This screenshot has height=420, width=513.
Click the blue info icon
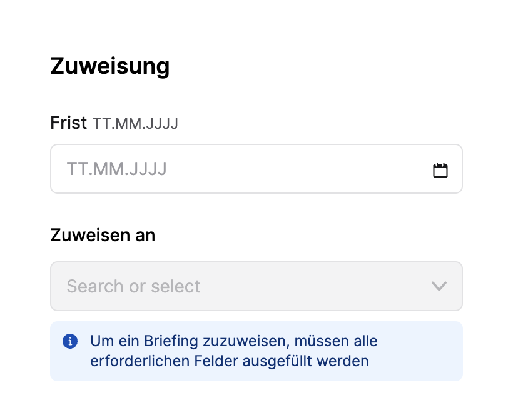tap(70, 341)
